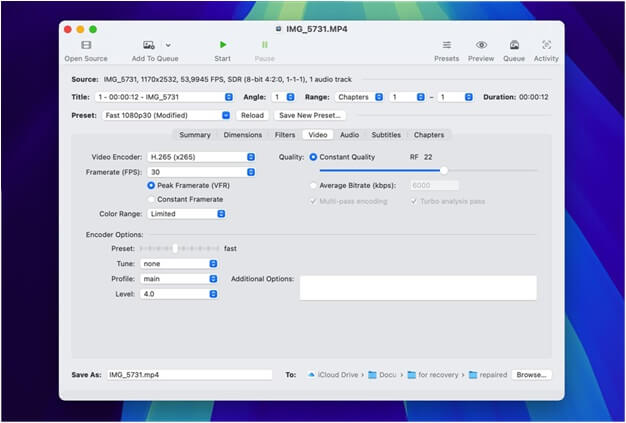Screen dimensions: 626x423
Task: Switch to the Filters tab
Action: click(x=285, y=135)
